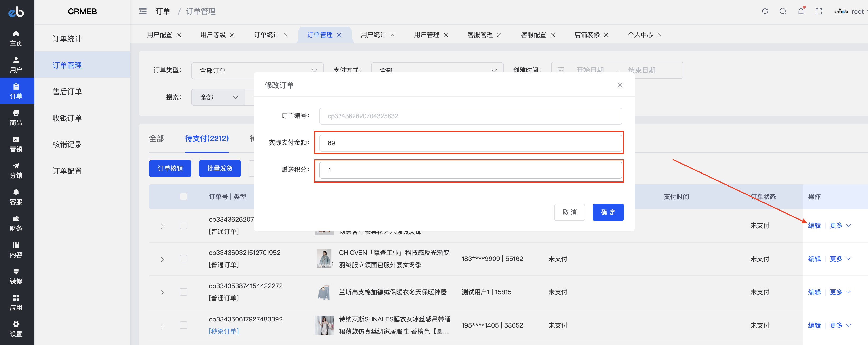Image resolution: width=868 pixels, height=345 pixels.
Task: Check the select-all checkbox in table header
Action: point(183,197)
